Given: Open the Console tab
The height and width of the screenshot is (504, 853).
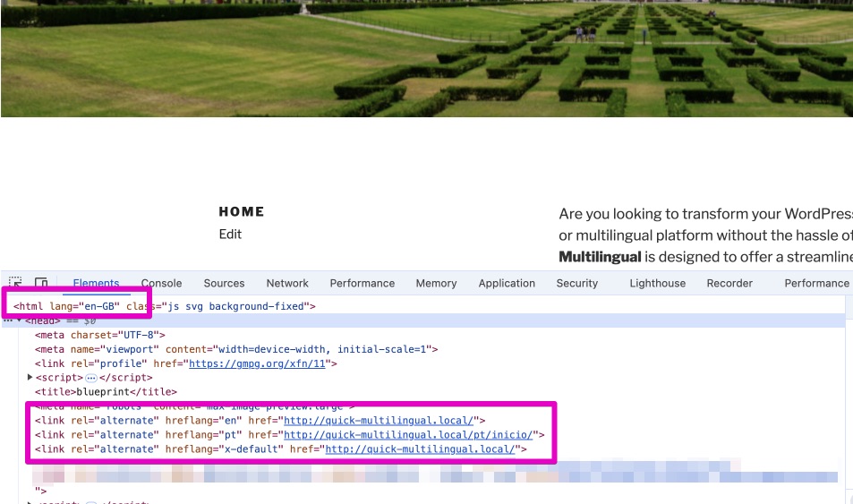Looking at the screenshot, I should click(162, 283).
